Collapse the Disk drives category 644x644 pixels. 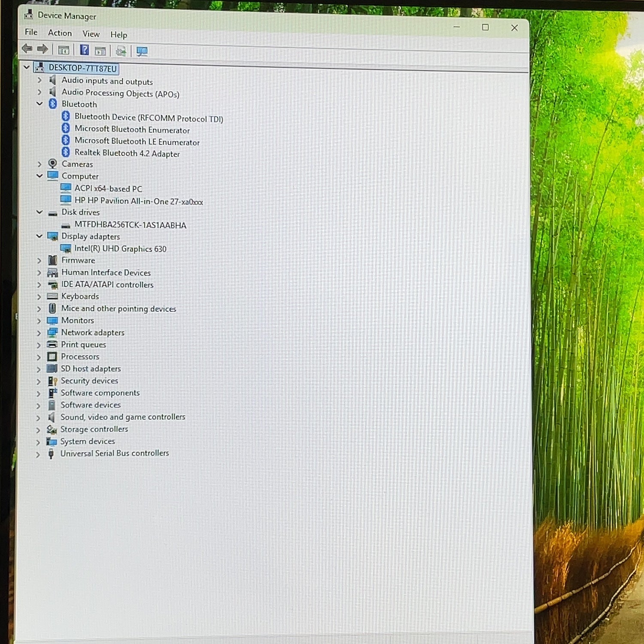39,212
